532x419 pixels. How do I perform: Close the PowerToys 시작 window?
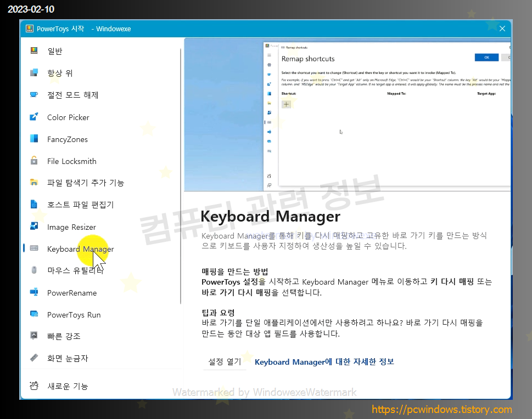[x=502, y=29]
